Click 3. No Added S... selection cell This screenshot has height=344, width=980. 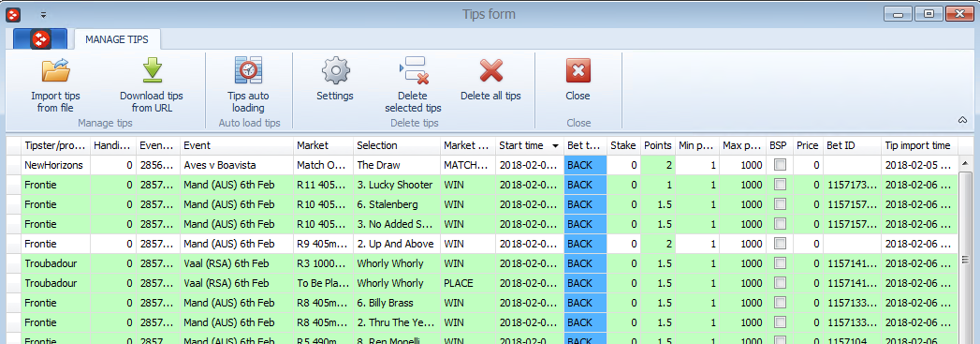click(397, 225)
